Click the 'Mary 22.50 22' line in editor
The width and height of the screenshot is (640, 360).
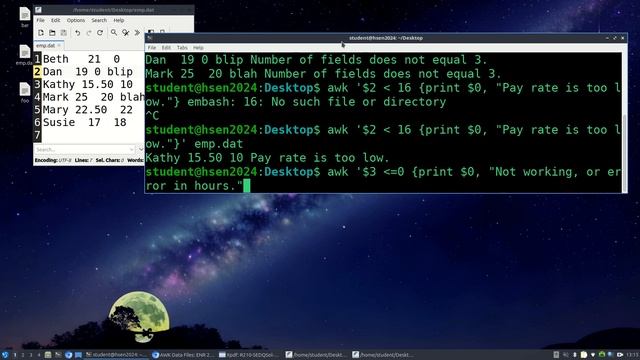[88, 109]
